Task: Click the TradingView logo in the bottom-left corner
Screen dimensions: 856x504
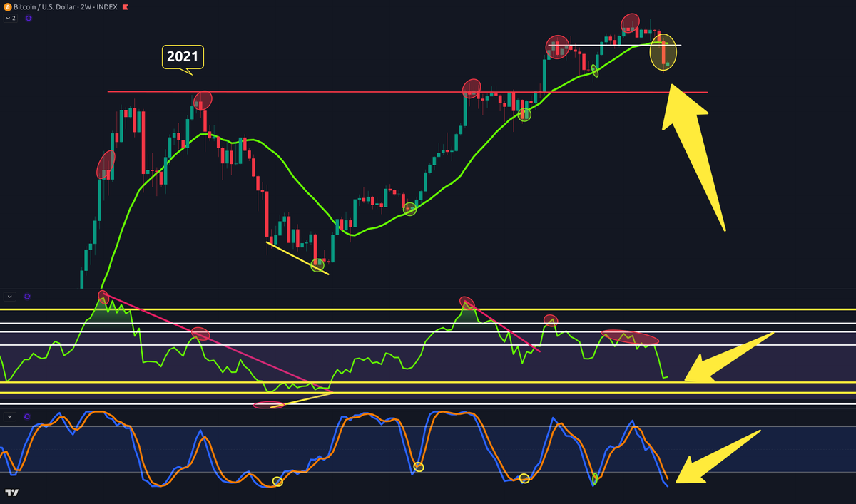Action: (x=13, y=492)
